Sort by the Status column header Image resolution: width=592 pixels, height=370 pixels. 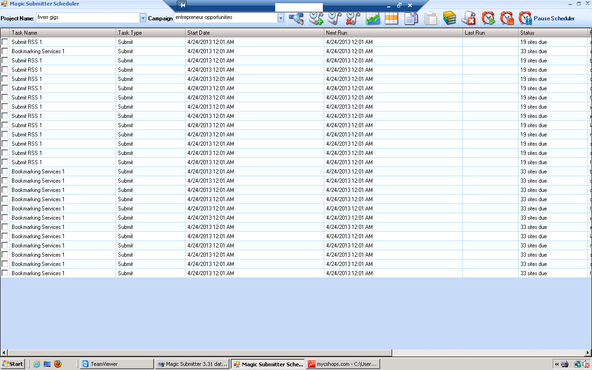click(553, 32)
